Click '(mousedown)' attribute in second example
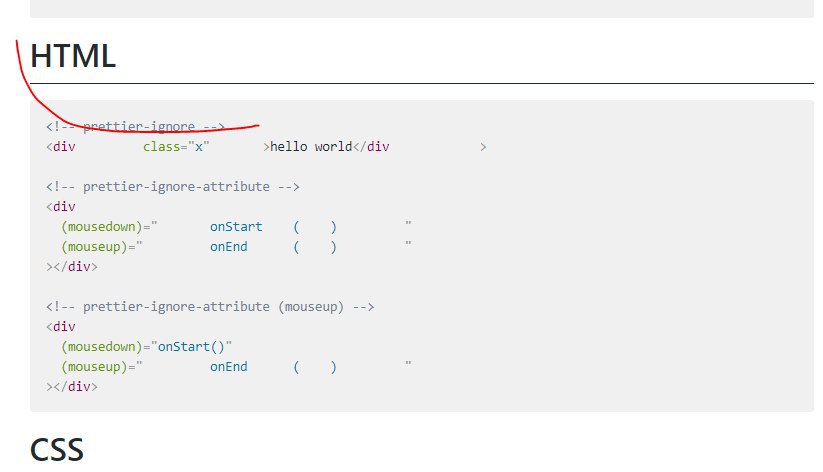823x472 pixels. pos(102,227)
